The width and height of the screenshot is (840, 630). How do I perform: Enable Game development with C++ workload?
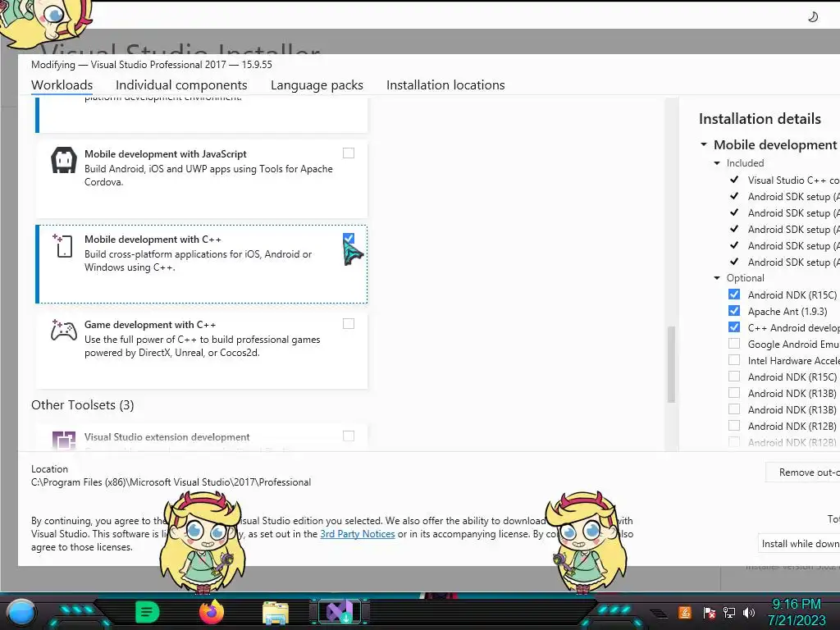click(x=349, y=323)
